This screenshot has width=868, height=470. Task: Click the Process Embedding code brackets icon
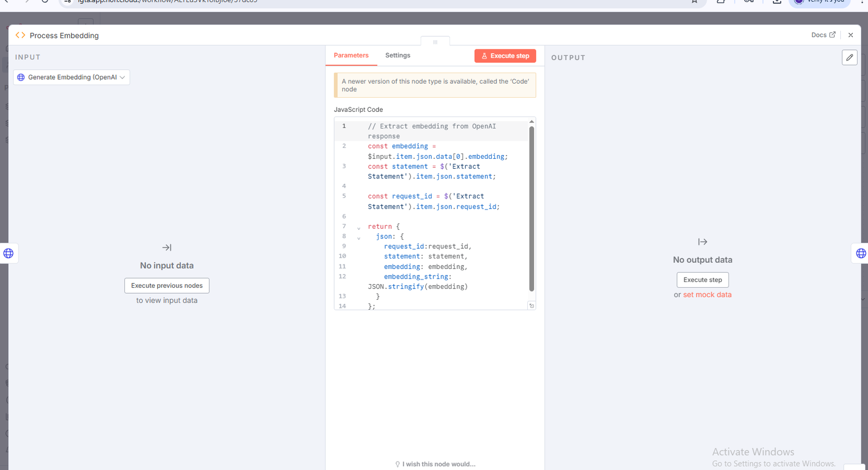(20, 35)
